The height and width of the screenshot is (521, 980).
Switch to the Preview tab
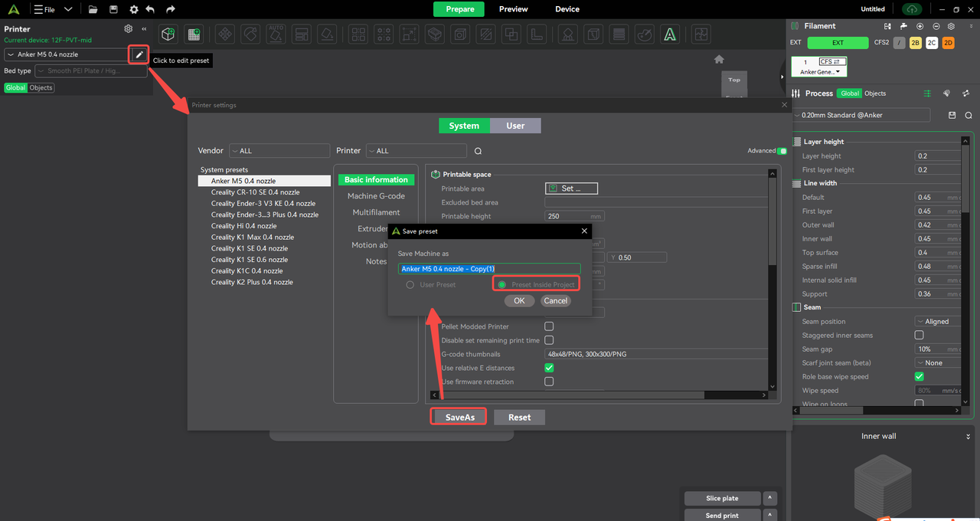pyautogui.click(x=513, y=9)
